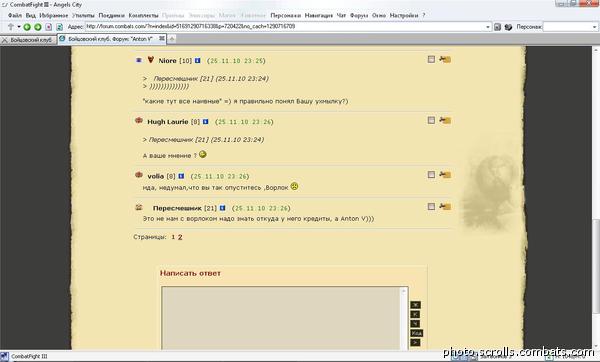Open the Поединки menu
Viewport: 600px width, 362px height.
coord(111,16)
